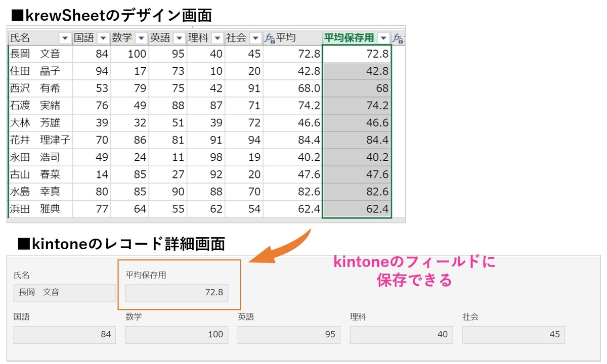Click the fx formula icon on 平均 header

pyautogui.click(x=270, y=38)
